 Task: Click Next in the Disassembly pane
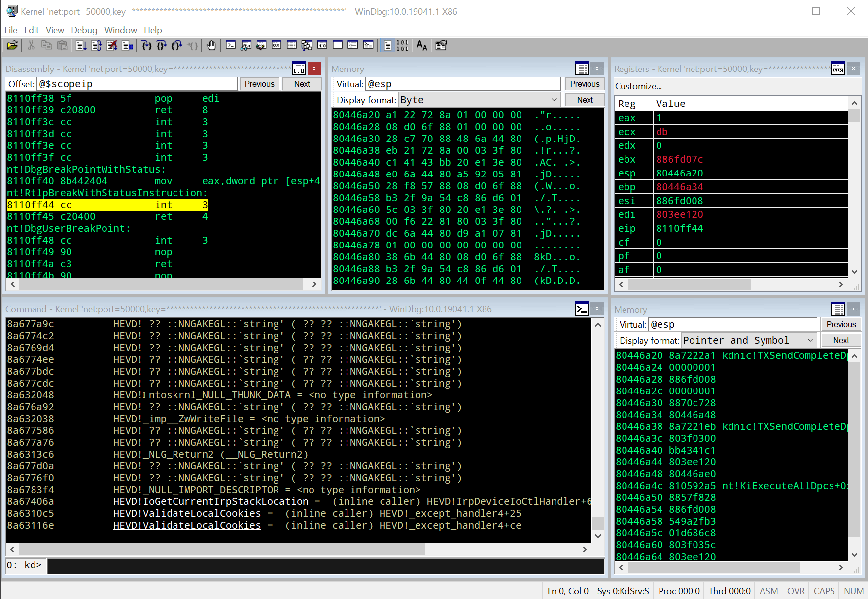click(x=302, y=84)
